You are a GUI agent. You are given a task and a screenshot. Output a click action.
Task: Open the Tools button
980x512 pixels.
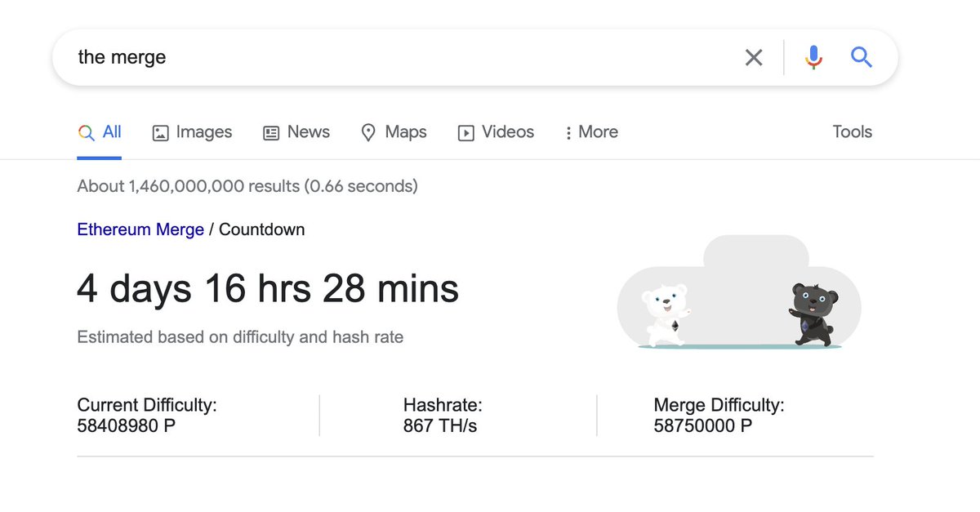click(853, 132)
